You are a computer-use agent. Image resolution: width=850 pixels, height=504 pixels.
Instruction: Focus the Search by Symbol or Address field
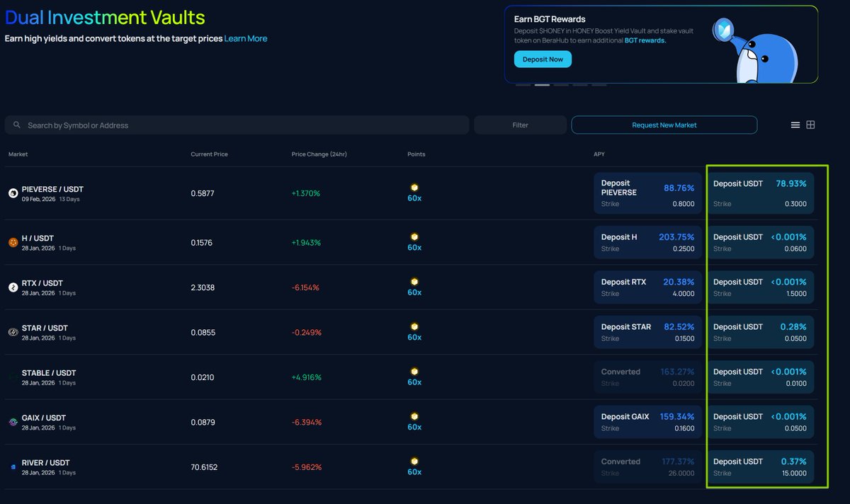(x=241, y=125)
